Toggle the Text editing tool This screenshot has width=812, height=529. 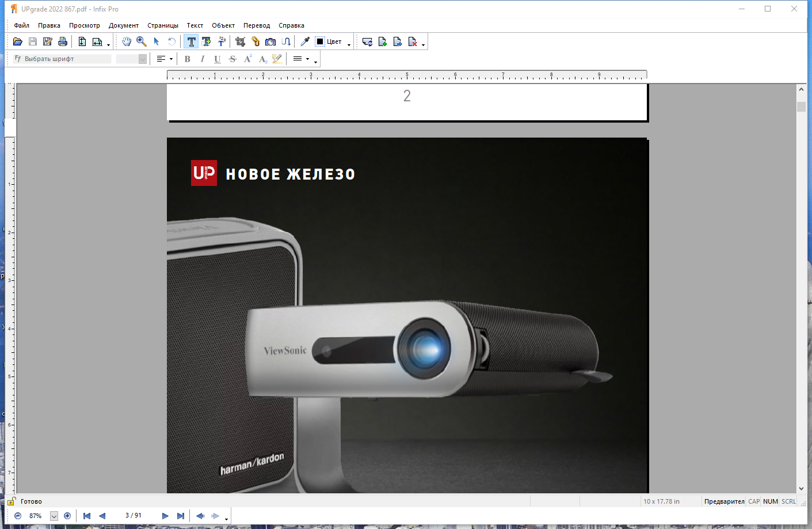tap(191, 41)
